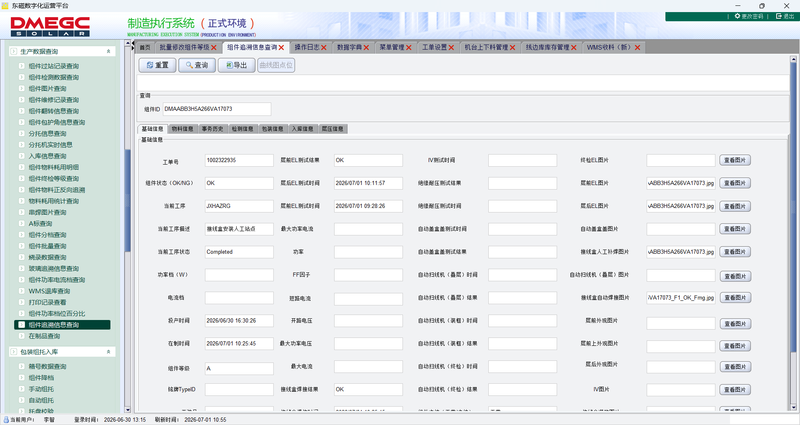This screenshot has width=800, height=425.
Task: Select the 层压信息 sub-tab
Action: (x=333, y=129)
